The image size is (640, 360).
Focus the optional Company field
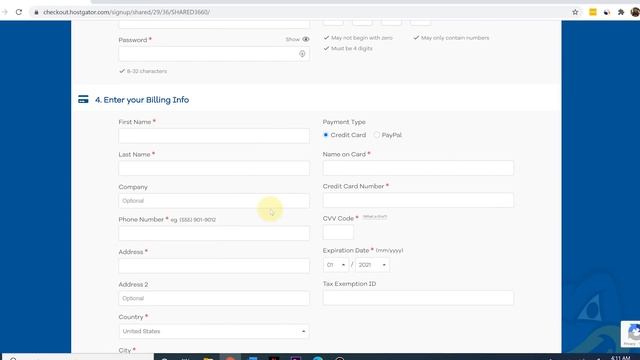[x=214, y=201]
